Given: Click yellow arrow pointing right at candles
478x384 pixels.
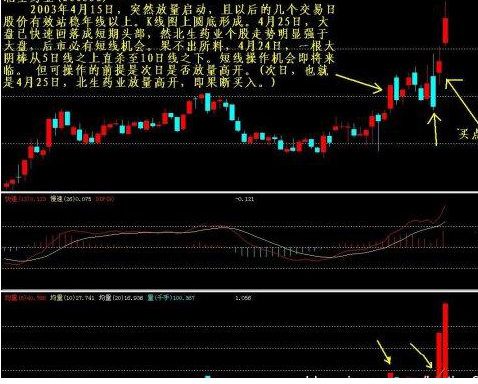Looking at the screenshot, I should point(359,84).
